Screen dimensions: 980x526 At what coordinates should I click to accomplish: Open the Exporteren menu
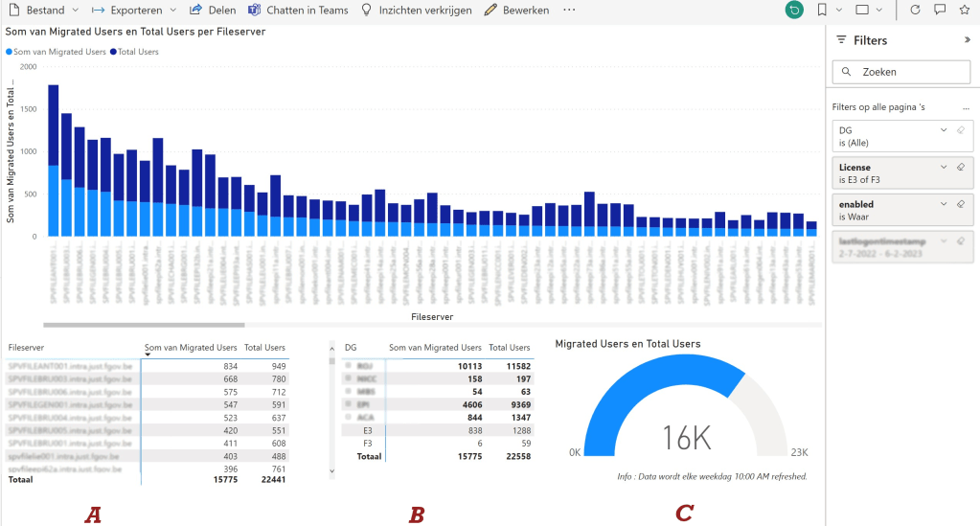134,10
